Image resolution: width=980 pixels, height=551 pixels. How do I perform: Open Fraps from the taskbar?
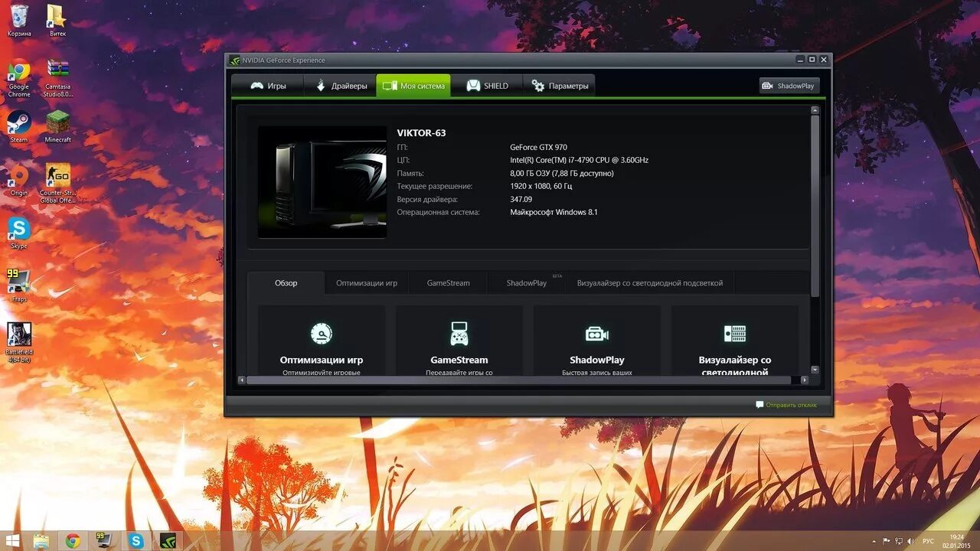[104, 541]
